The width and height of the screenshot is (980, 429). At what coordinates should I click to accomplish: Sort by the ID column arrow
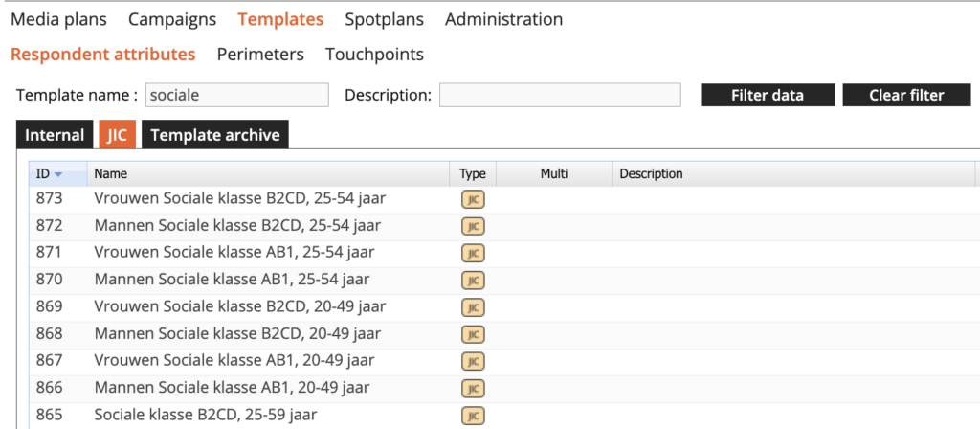[58, 174]
